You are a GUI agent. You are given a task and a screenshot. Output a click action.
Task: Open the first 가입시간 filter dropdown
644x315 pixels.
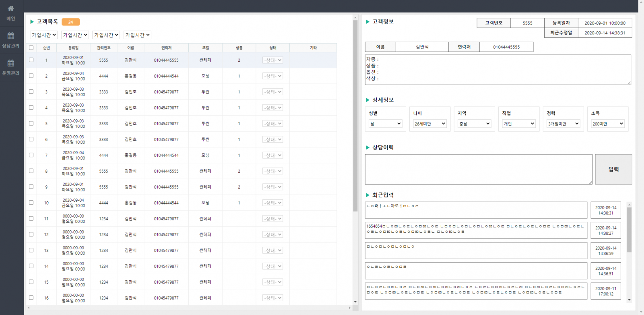(x=44, y=35)
